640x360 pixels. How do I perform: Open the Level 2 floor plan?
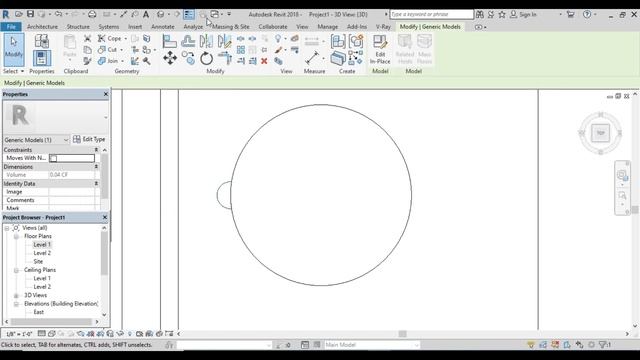point(42,253)
